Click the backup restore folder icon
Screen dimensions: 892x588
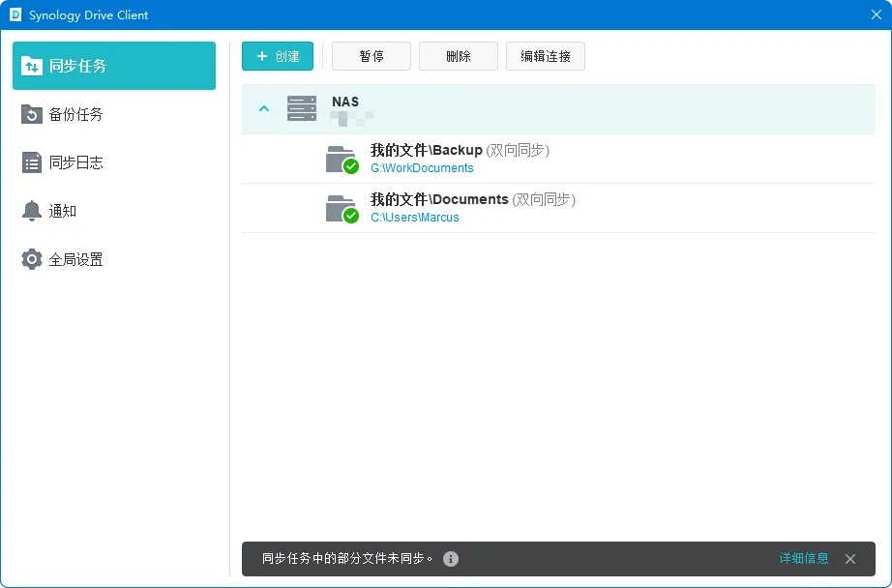coord(31,114)
